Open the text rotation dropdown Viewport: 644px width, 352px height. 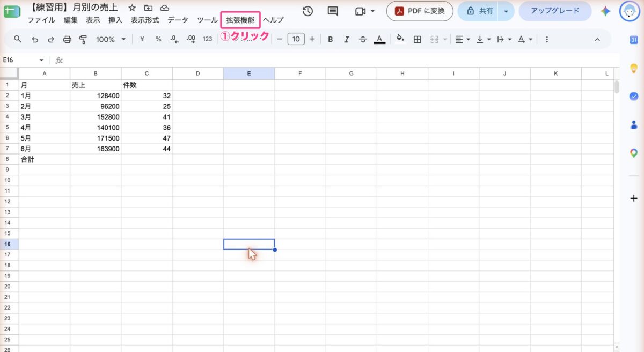525,39
